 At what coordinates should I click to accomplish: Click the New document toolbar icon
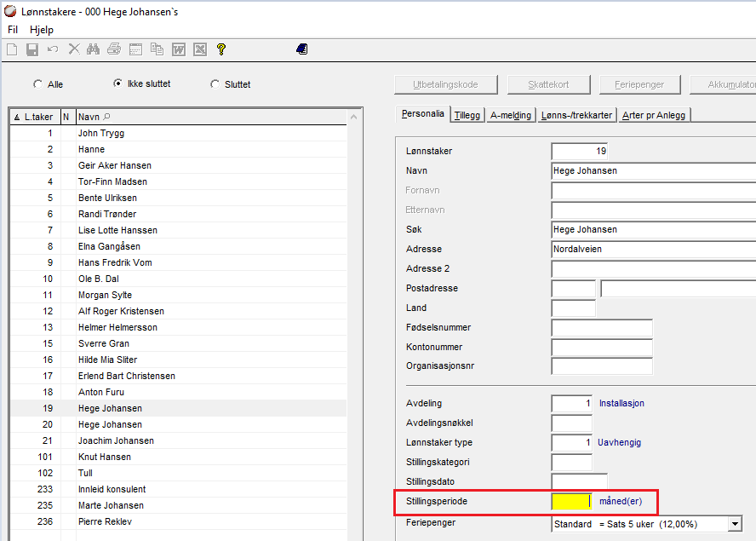pos(12,49)
